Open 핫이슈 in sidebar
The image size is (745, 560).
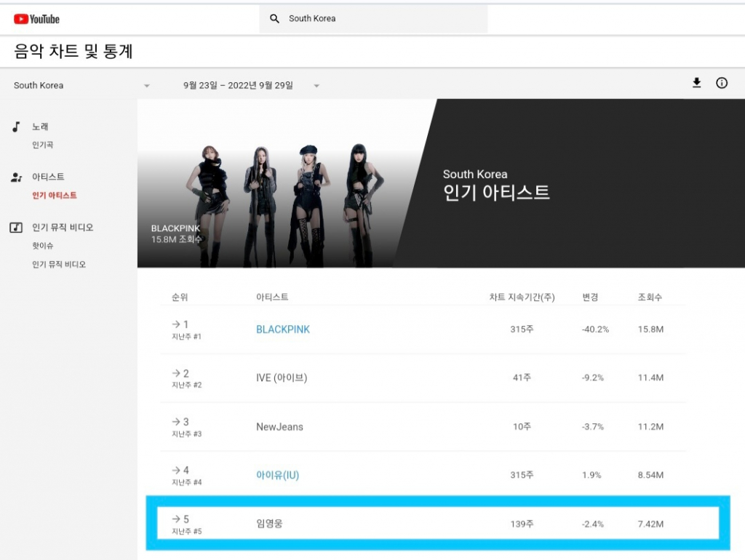pos(43,246)
